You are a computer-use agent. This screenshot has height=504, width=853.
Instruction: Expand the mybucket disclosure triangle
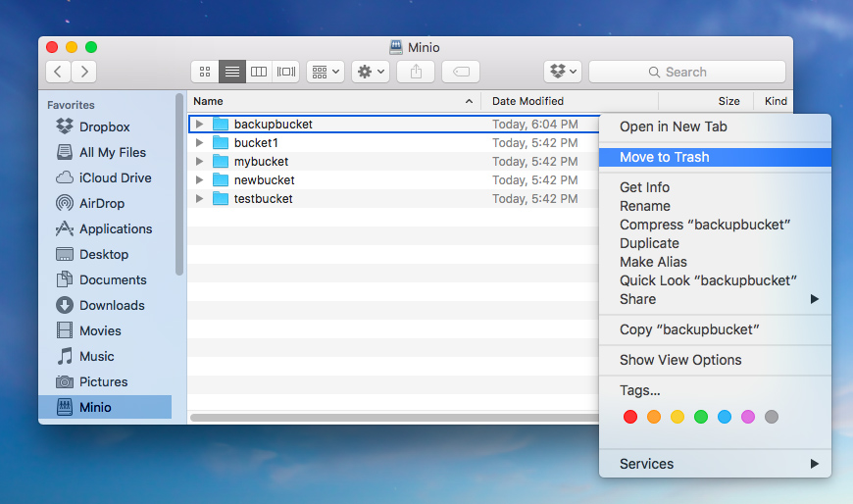pos(199,162)
